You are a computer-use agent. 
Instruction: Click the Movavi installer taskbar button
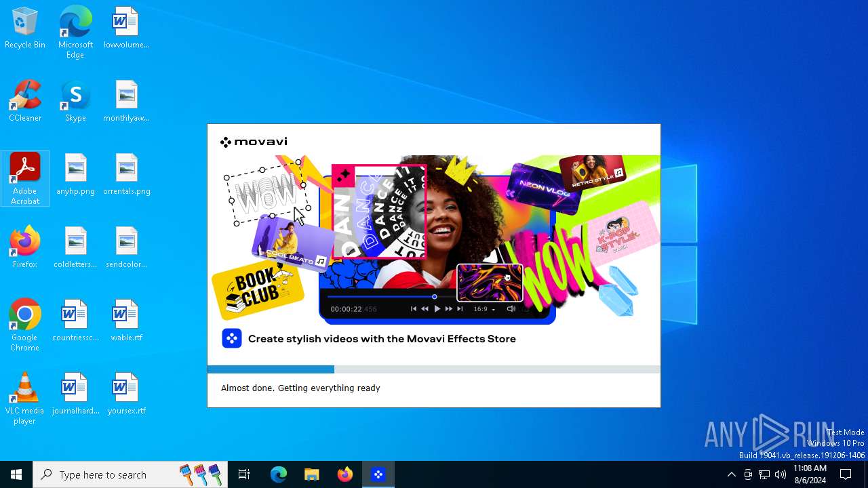pos(378,474)
